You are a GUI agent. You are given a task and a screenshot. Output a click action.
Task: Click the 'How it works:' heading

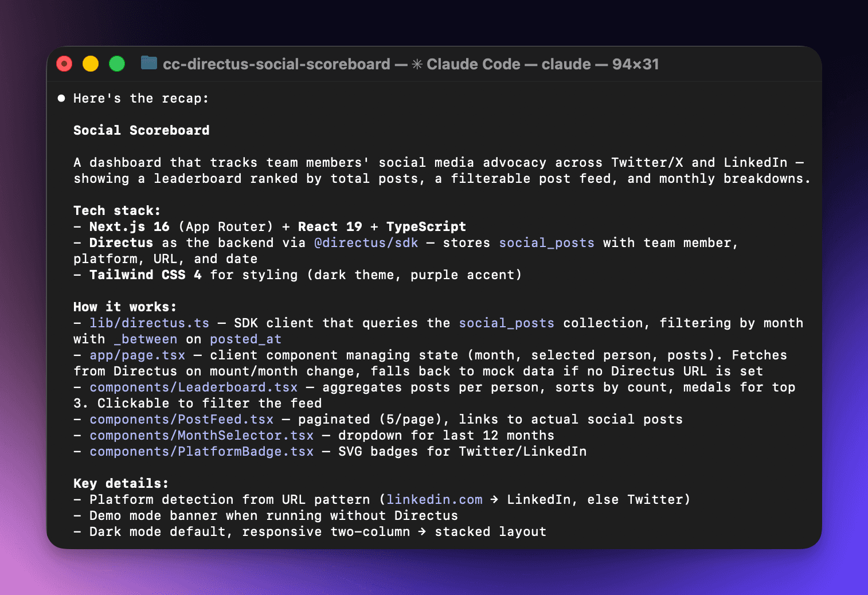pos(126,307)
